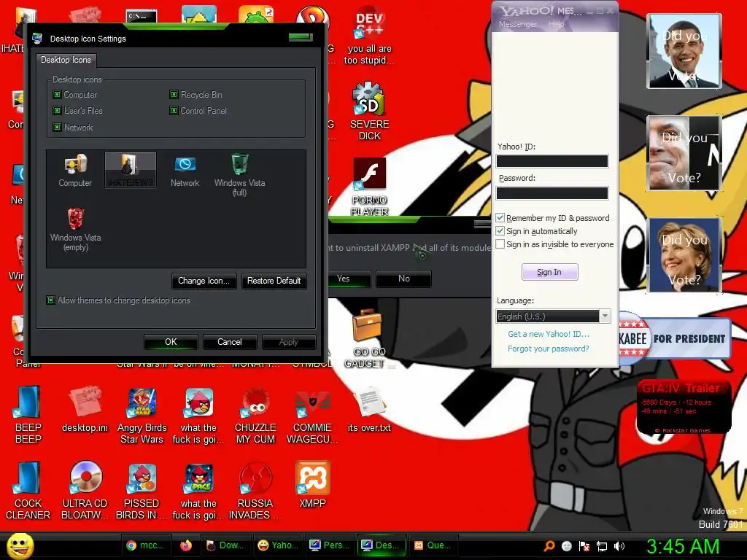Select the Windows Vista (empty) recycle bin icon
747x560 pixels.
click(x=76, y=230)
